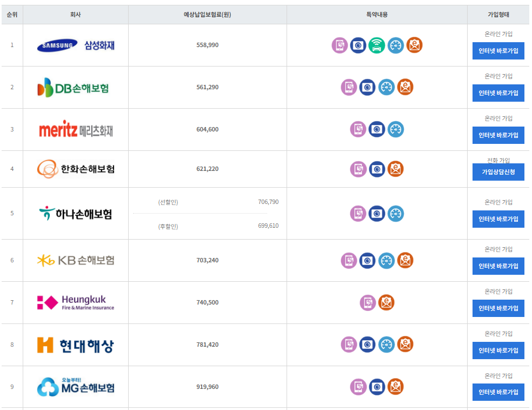Click 인터넷 바로가입 for 하나손해보험

coord(498,219)
